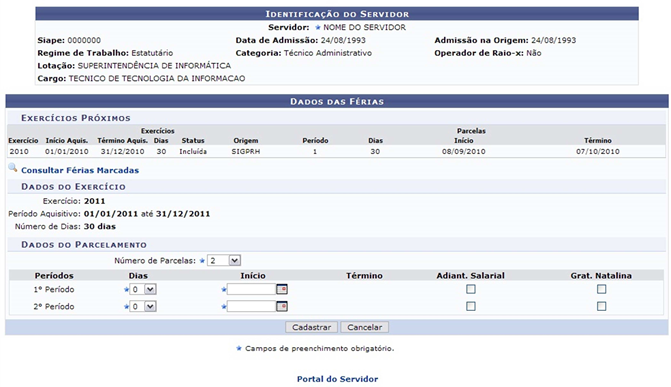Viewport: 671px width, 387px height.
Task: Click the Identificação do Servidor header bar
Action: point(337,14)
